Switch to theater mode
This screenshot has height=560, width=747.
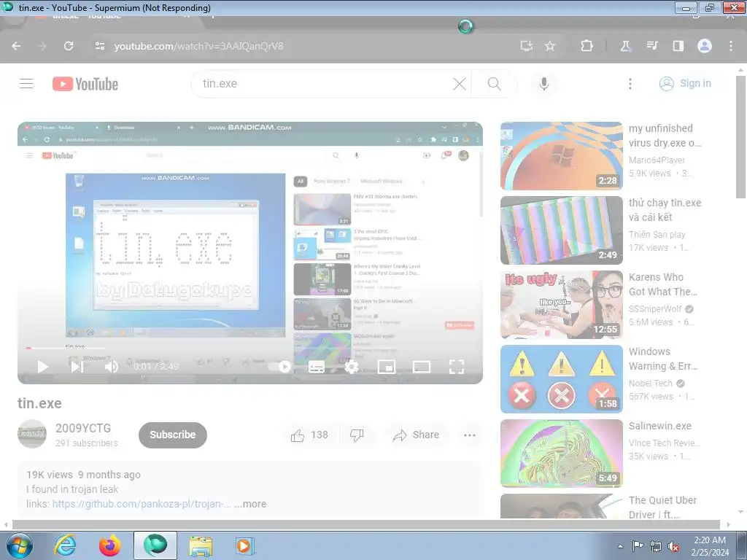coord(421,367)
